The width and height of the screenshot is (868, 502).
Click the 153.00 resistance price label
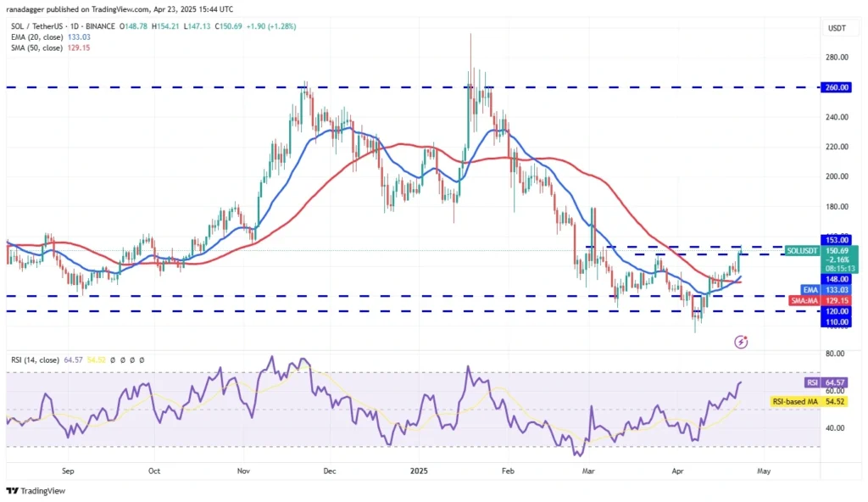[837, 240]
